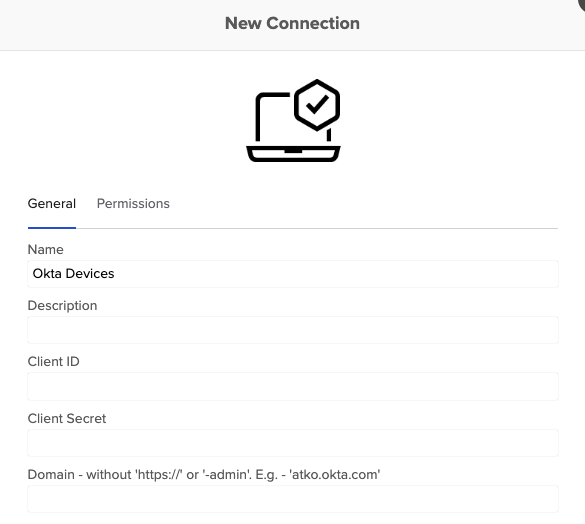The image size is (585, 524).
Task: Click the Client ID label
Action: pos(53,362)
